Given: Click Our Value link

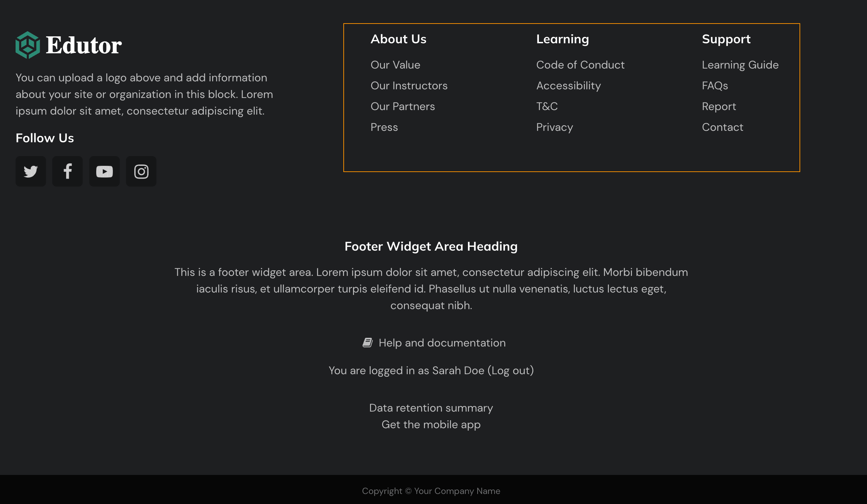Looking at the screenshot, I should pyautogui.click(x=395, y=64).
